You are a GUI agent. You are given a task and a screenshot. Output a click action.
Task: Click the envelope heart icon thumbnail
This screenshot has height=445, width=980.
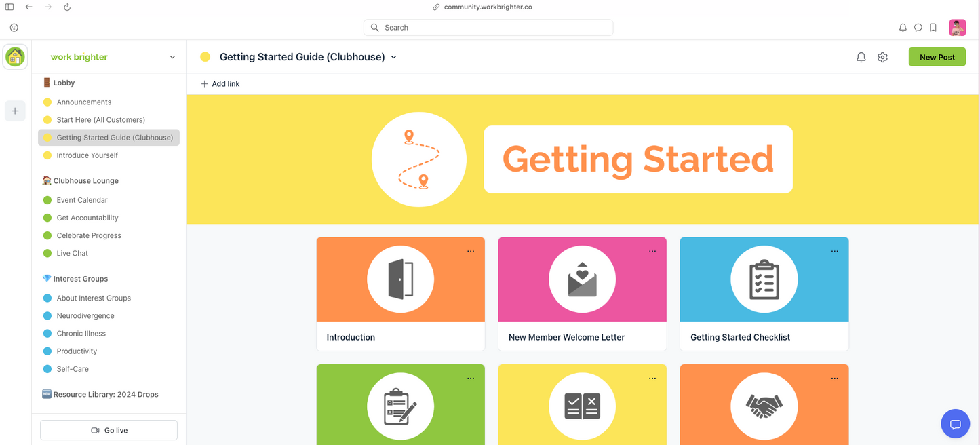coord(583,279)
